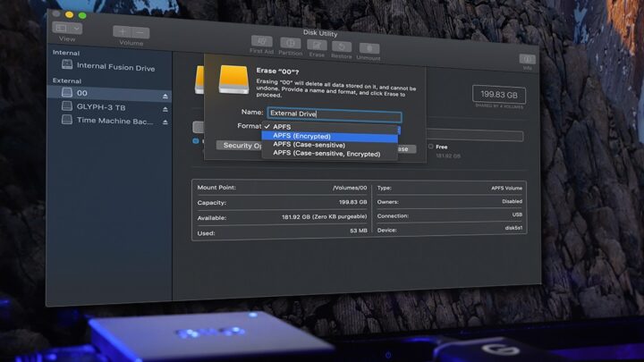Eject the "00" drive in sidebar
This screenshot has height=362, width=644.
[x=165, y=96]
